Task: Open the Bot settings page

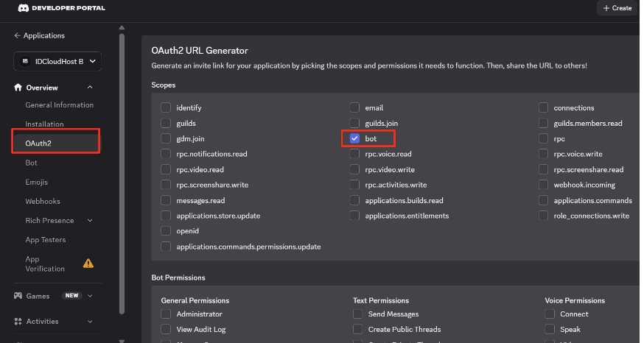Action: (31, 163)
